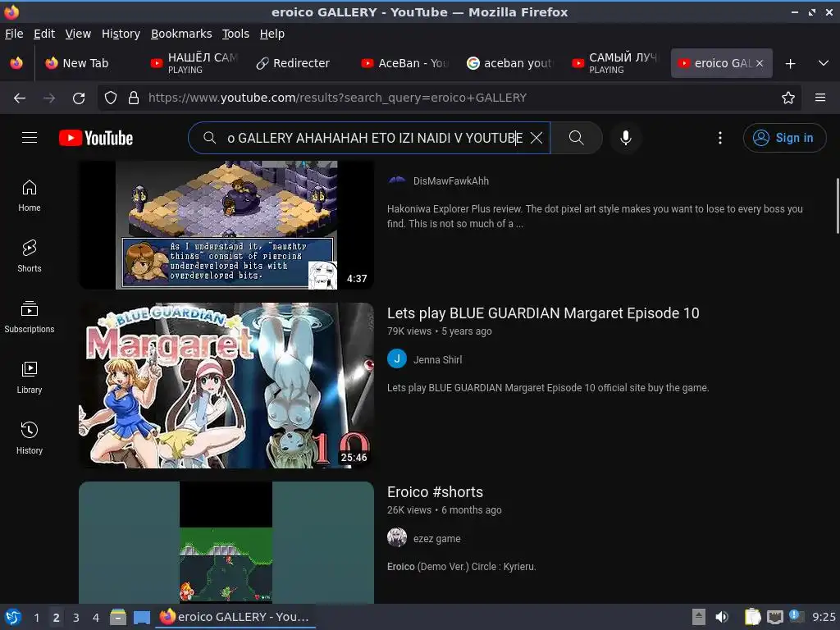Open clipboard manager in tray
This screenshot has width=840, height=630.
pos(752,617)
